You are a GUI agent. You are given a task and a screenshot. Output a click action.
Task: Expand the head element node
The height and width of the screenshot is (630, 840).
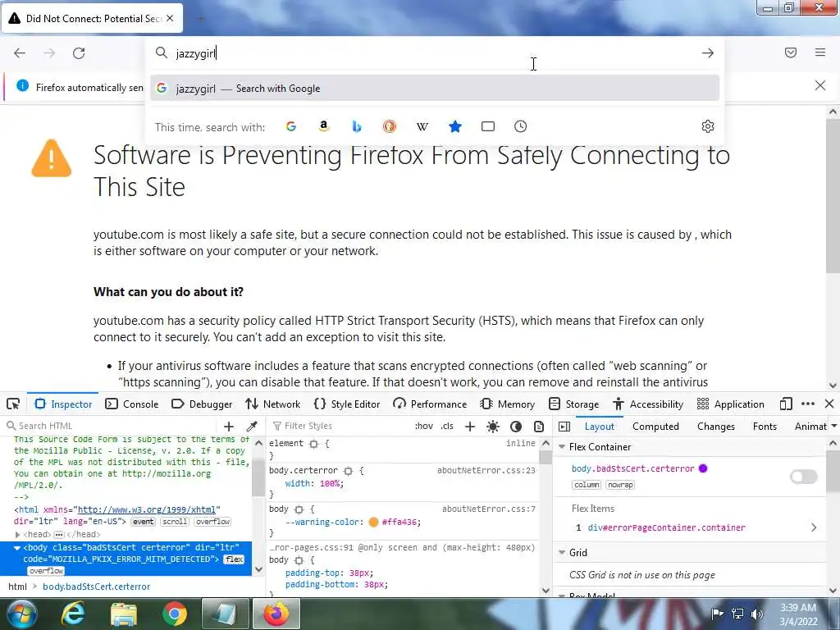click(x=17, y=535)
